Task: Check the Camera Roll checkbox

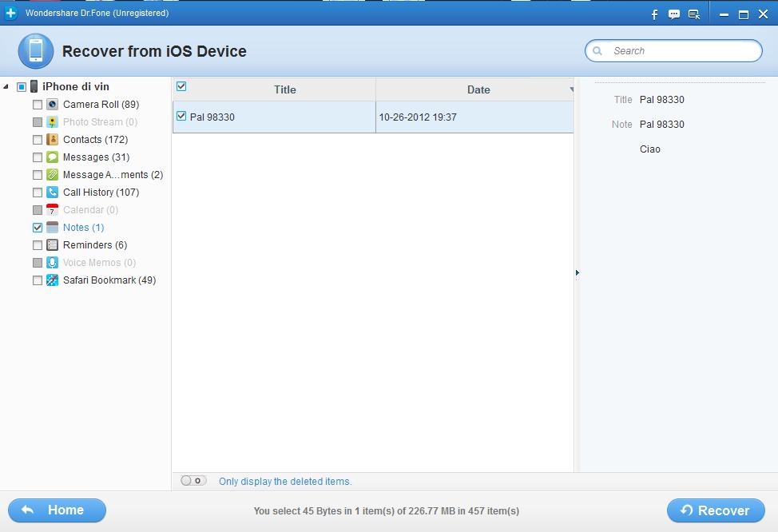Action: (38, 105)
